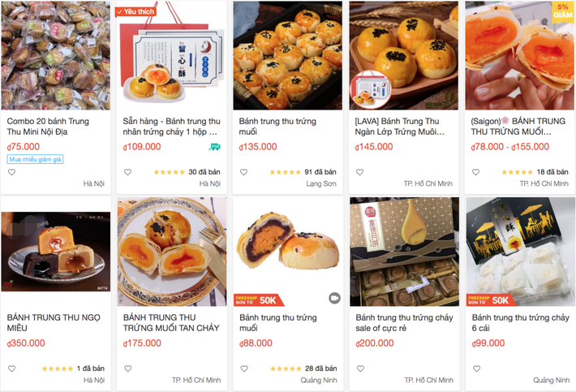Click heart icon on the Saigon BÁNH TRUNG THU product
This screenshot has height=392, width=576.
475,172
